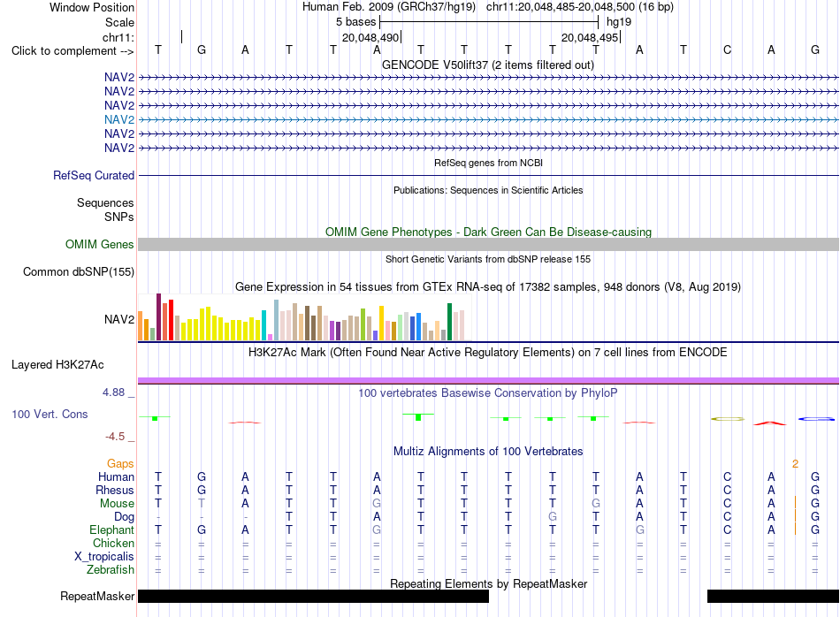Screen dimensions: 840x617
Task: Open the H3K27Ac Mark track title
Action: [x=488, y=353]
